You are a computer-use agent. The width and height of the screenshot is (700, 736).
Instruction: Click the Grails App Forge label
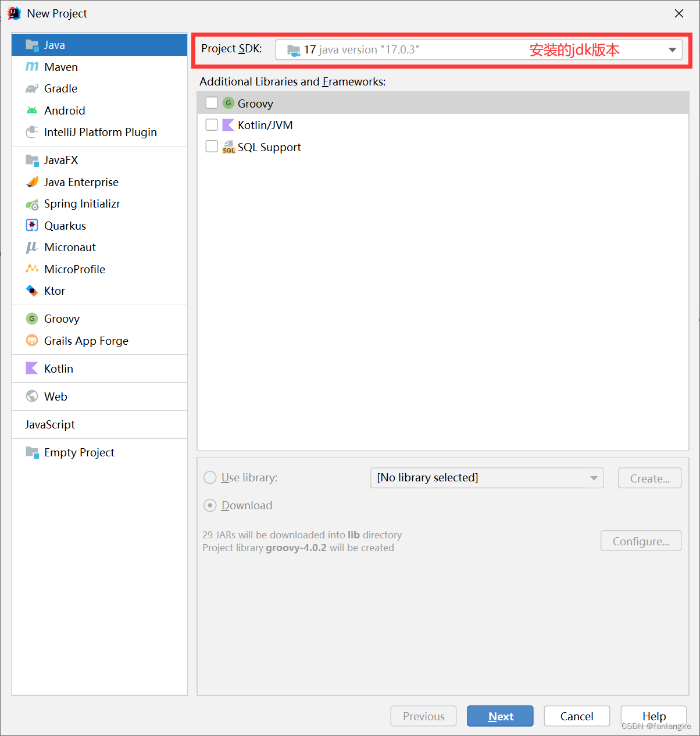pos(86,341)
